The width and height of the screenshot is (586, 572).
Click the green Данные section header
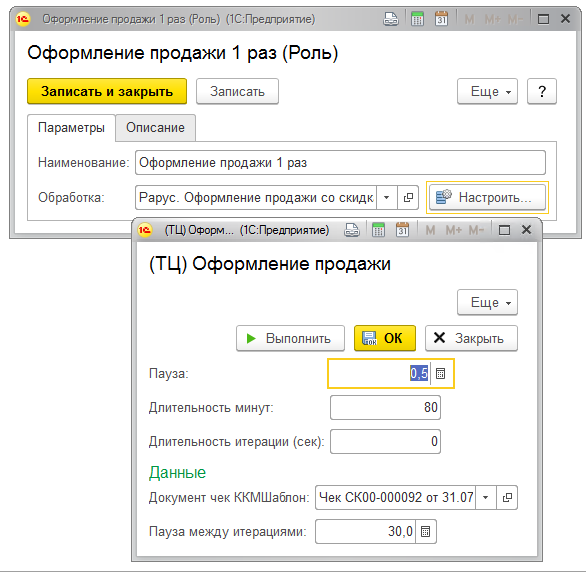(x=177, y=473)
